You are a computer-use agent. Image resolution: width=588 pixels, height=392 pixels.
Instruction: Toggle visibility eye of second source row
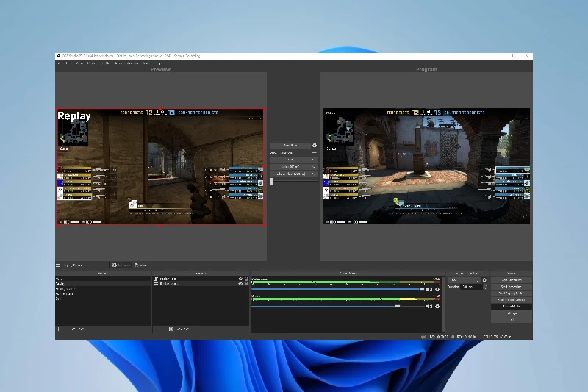point(240,284)
